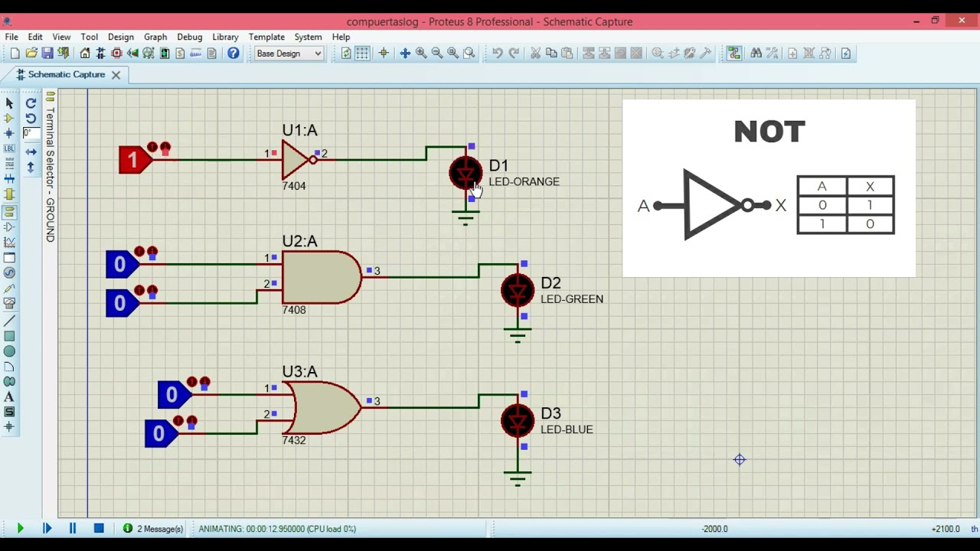Click the Zoom to Area icon
Image resolution: width=980 pixels, height=551 pixels.
pos(469,53)
